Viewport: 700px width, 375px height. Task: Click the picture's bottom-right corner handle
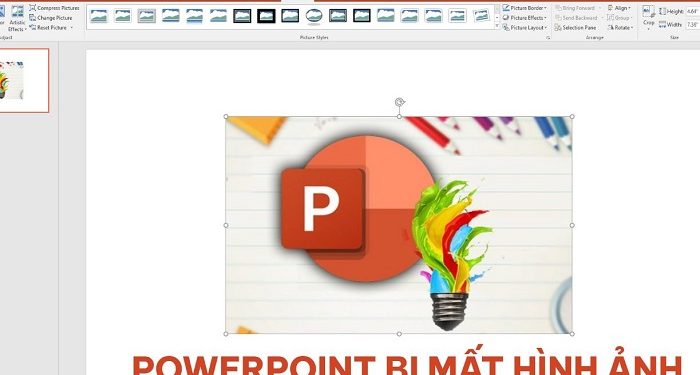click(572, 333)
